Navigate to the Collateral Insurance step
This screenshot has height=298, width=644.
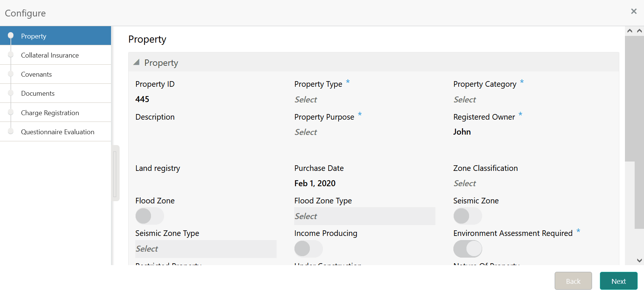tap(50, 55)
